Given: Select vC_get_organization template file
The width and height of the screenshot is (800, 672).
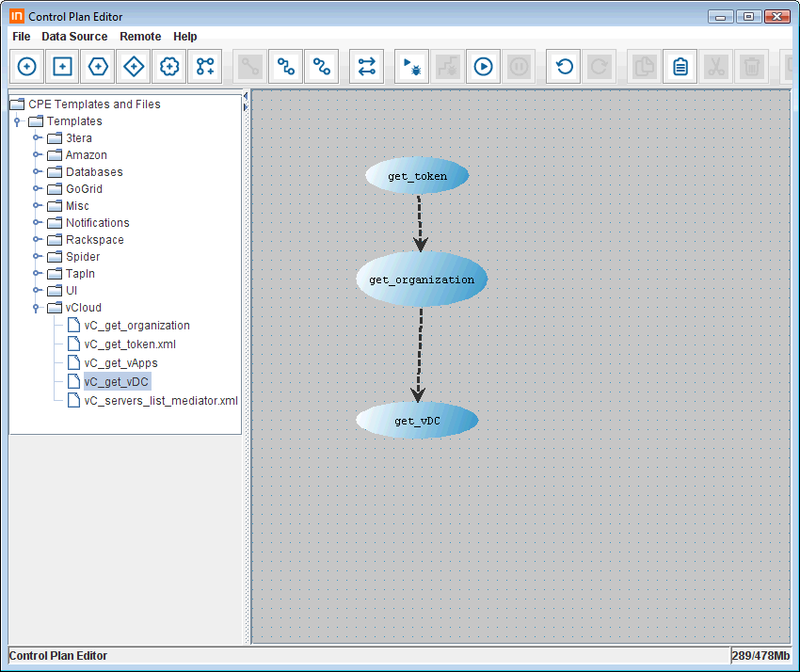Looking at the screenshot, I should click(136, 326).
